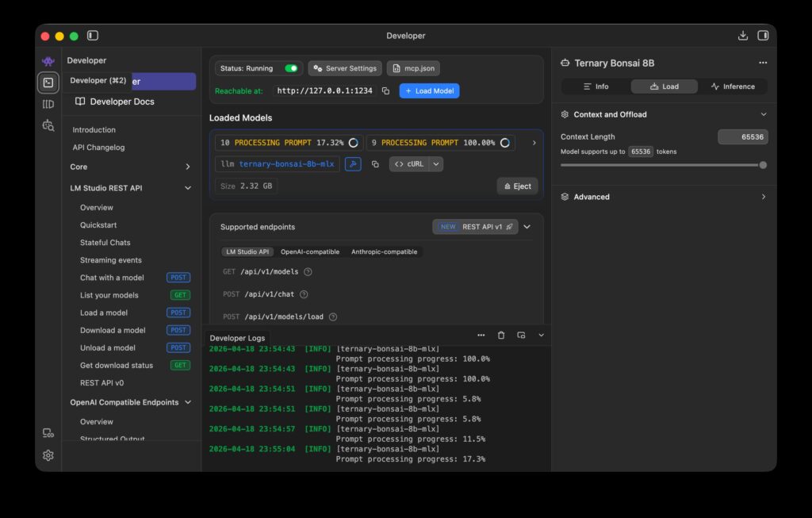This screenshot has width=812, height=518.
Task: Select the OpenAI-compatible endpoints tab
Action: click(310, 252)
